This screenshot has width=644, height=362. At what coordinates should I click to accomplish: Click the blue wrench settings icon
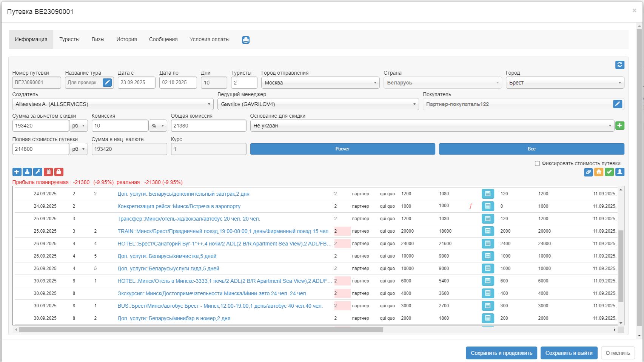coord(38,172)
